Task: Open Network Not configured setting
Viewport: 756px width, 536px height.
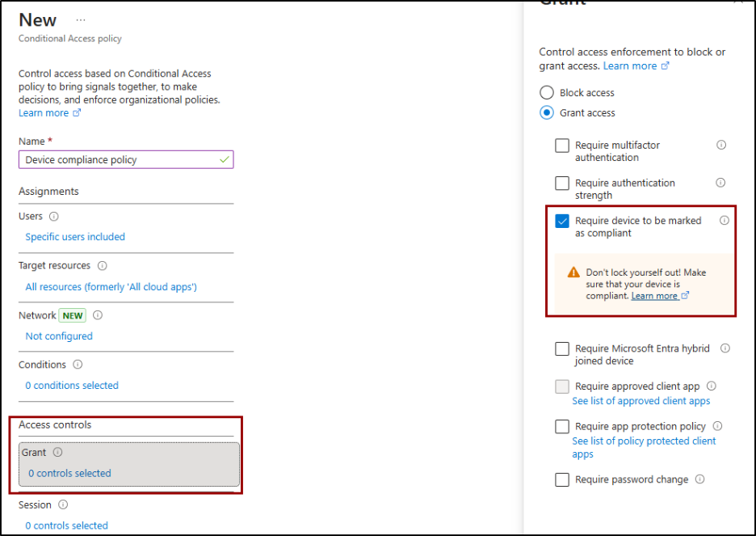Action: (59, 336)
